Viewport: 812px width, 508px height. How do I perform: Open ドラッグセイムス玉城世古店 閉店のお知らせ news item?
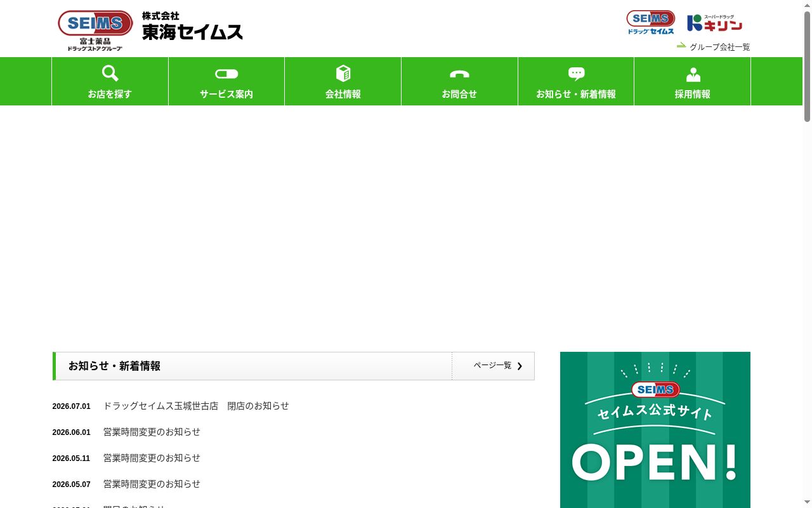pyautogui.click(x=196, y=406)
